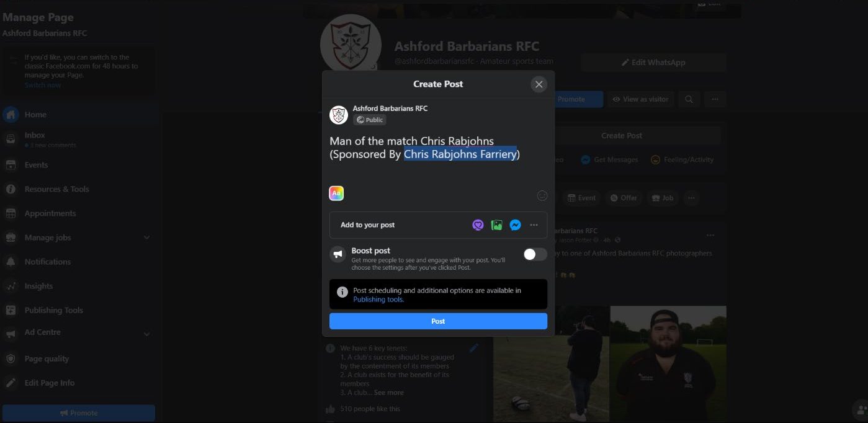Click the page search magnifier icon
This screenshot has width=868, height=423.
coord(689,99)
